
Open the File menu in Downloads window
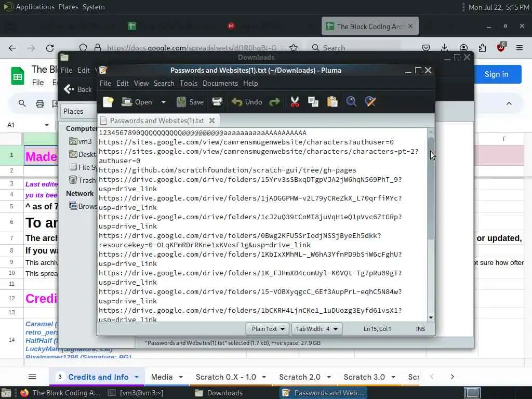66,70
